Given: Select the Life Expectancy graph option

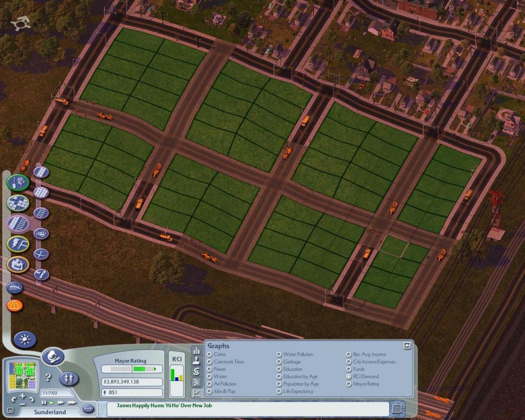Looking at the screenshot, I should [279, 391].
